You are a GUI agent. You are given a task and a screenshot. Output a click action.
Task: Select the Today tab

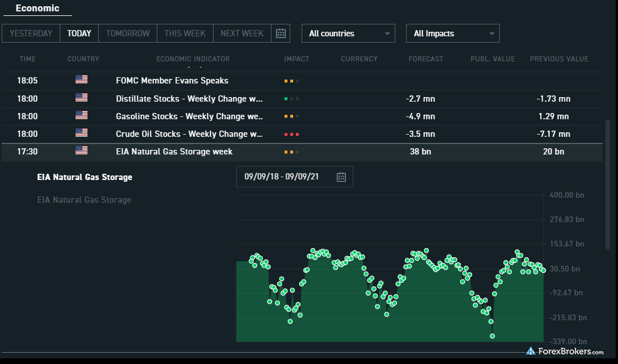[79, 34]
